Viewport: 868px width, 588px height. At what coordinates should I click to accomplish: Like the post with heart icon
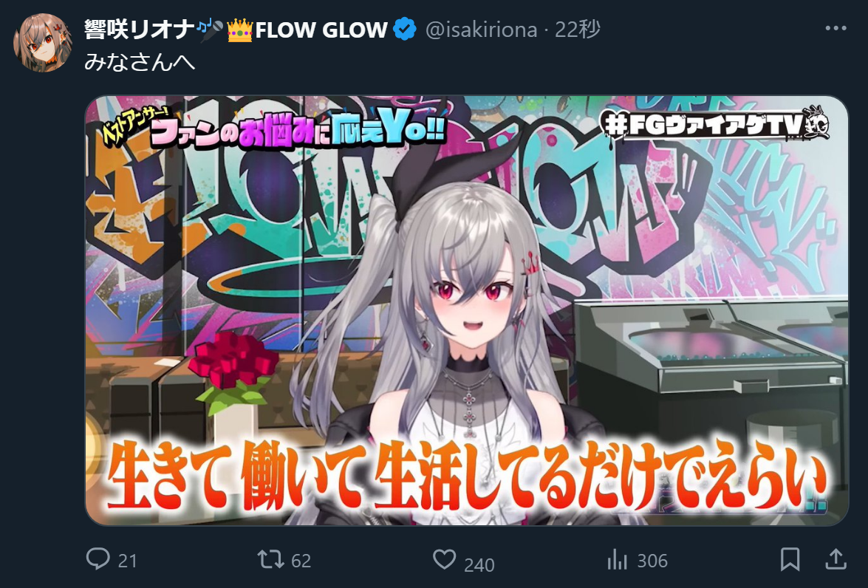pos(444,559)
